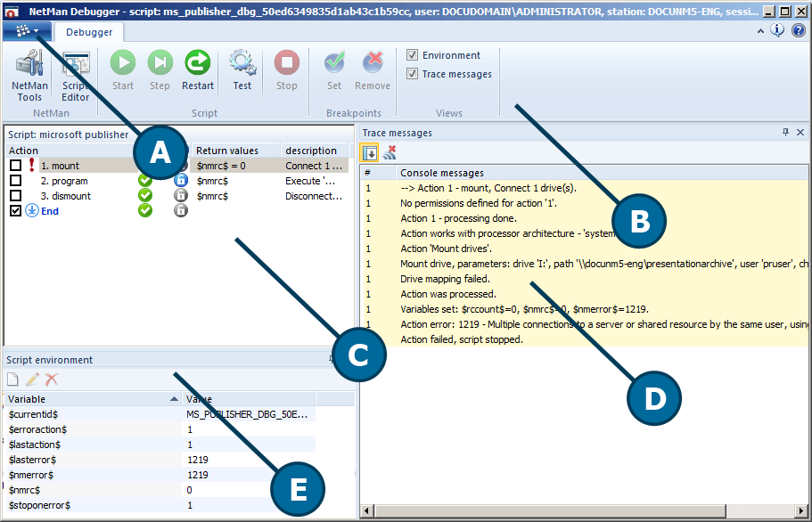Remove a breakpoint from the script

372,62
